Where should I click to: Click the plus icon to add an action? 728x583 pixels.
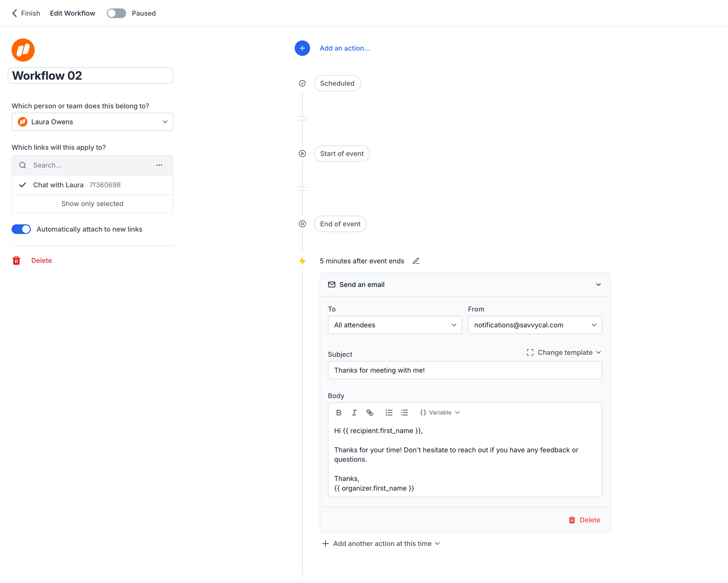302,48
